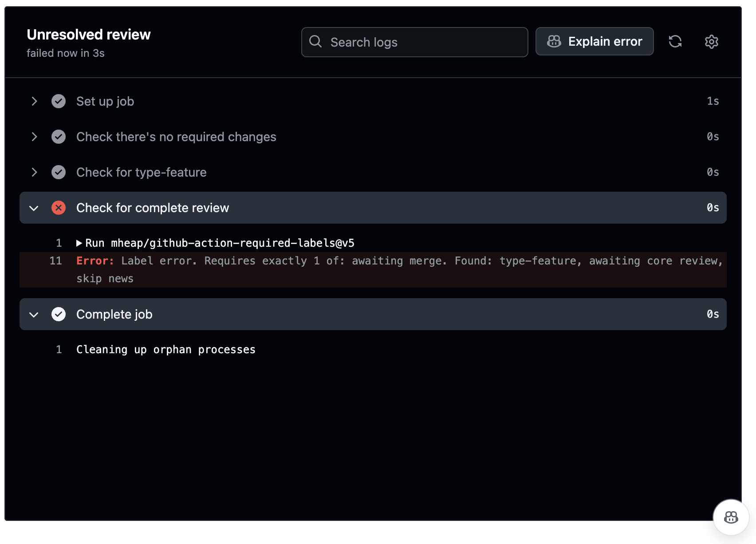Select the Check for complete review step title
756x544 pixels.
click(153, 208)
